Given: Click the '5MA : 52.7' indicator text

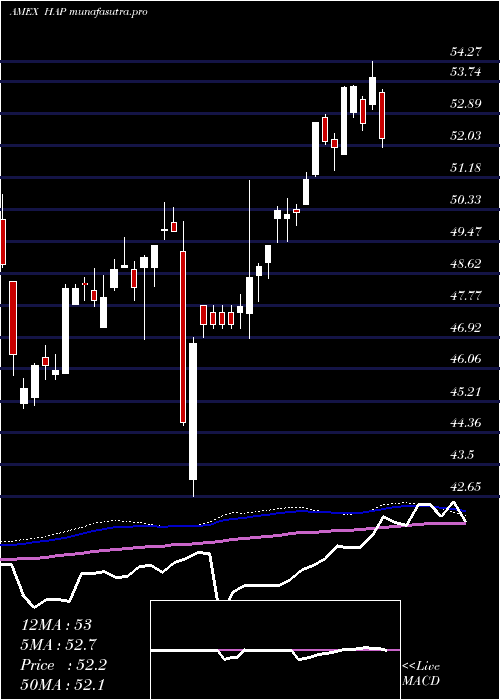Looking at the screenshot, I should tap(59, 645).
